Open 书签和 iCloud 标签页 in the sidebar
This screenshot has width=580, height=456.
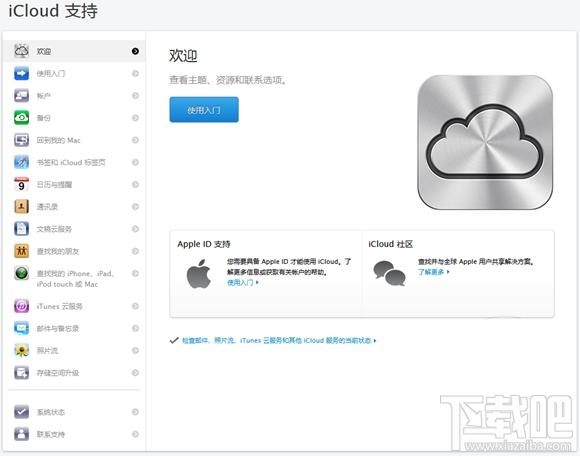point(71,162)
